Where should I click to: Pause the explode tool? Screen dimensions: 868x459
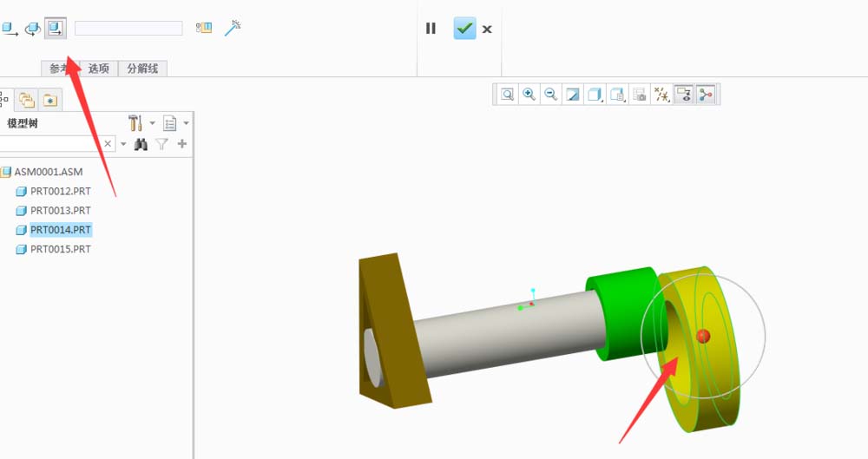pos(431,29)
